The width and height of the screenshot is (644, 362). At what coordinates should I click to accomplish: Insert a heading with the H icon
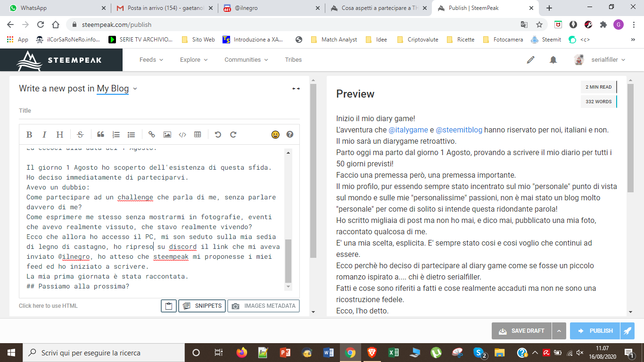click(60, 135)
